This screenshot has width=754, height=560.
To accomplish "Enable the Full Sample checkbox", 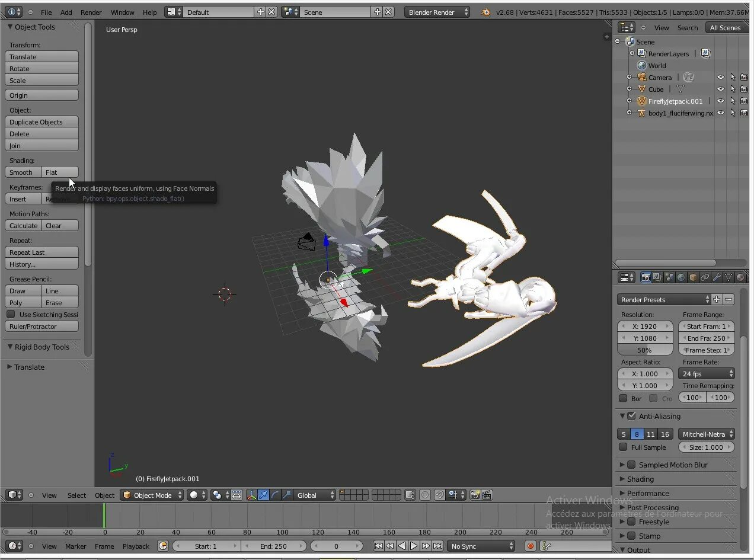I will pyautogui.click(x=623, y=447).
